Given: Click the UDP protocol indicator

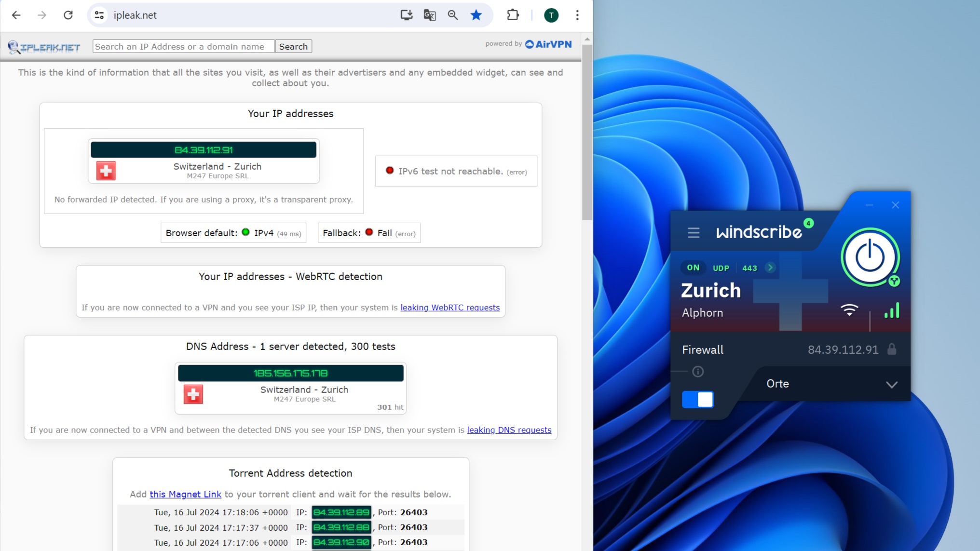Looking at the screenshot, I should tap(721, 268).
